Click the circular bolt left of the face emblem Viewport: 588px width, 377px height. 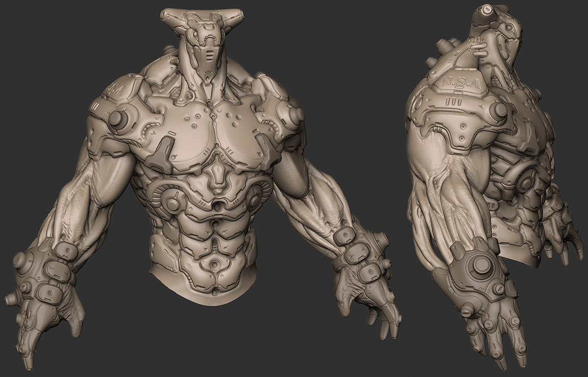[x=175, y=201]
